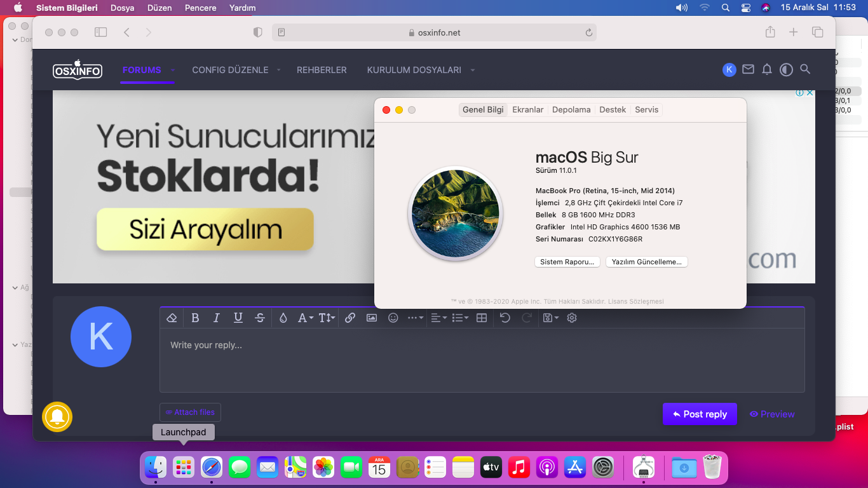Screen dimensions: 868x488
Task: Toggle strikethrough text formatting
Action: pos(260,318)
